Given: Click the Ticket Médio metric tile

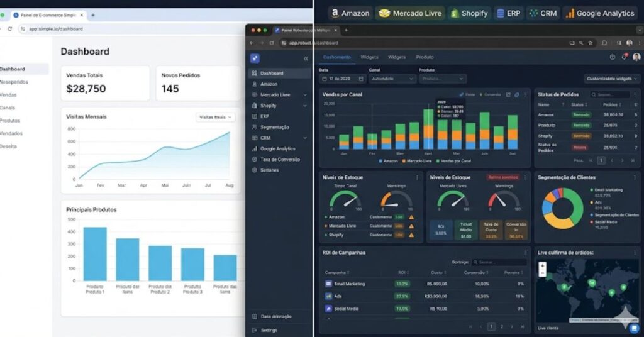Looking at the screenshot, I should (x=466, y=230).
